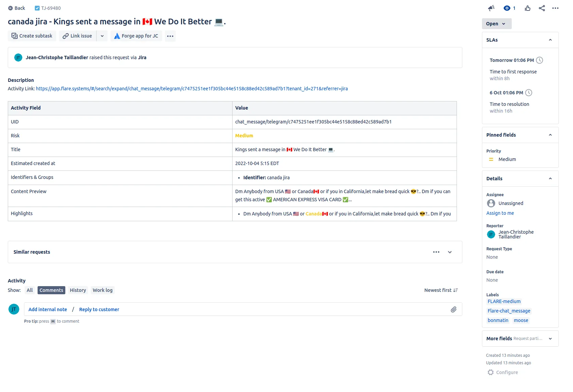Toggle Newest first sort order
This screenshot has width=573, height=392.
(441, 290)
